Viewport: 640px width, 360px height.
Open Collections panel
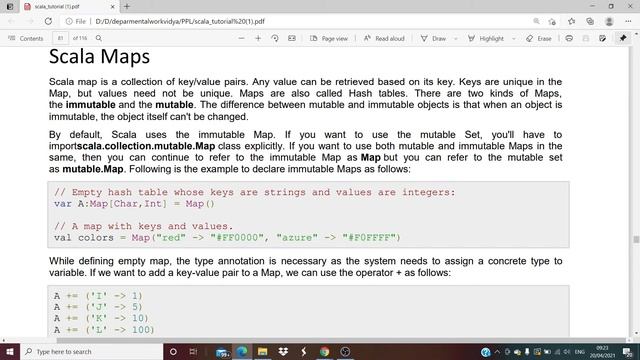tap(590, 21)
